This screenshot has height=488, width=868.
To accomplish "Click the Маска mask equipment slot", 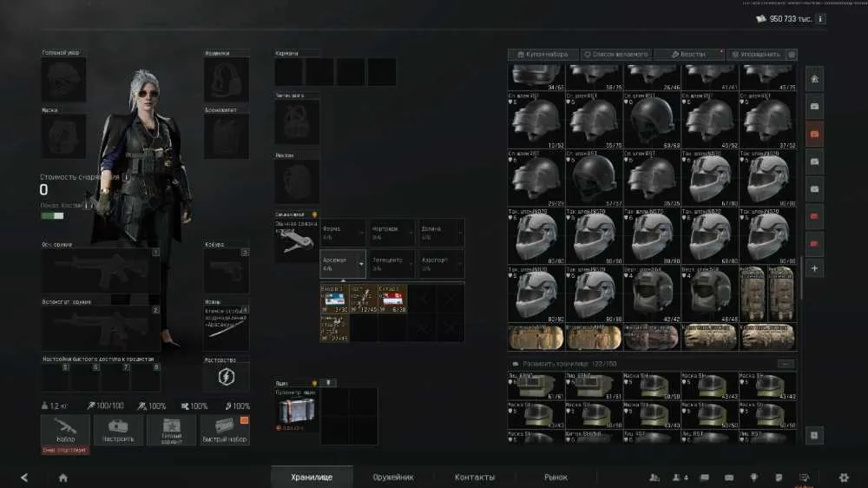I will (63, 137).
